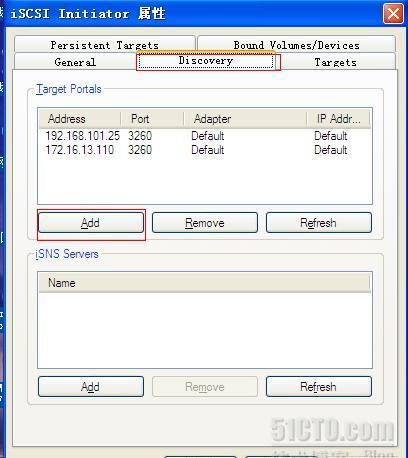Click the iSNS Name column header
Viewport: 408px width, 458px height.
tap(205, 283)
